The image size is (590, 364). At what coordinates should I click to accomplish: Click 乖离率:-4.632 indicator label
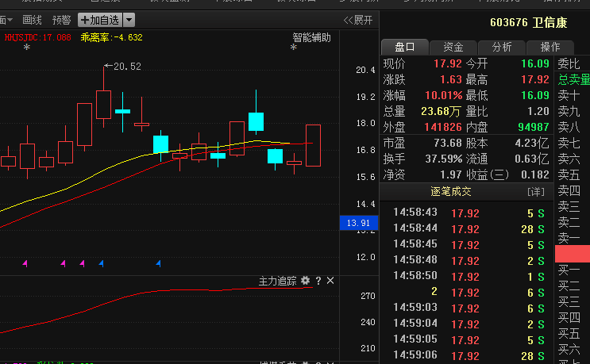(111, 37)
